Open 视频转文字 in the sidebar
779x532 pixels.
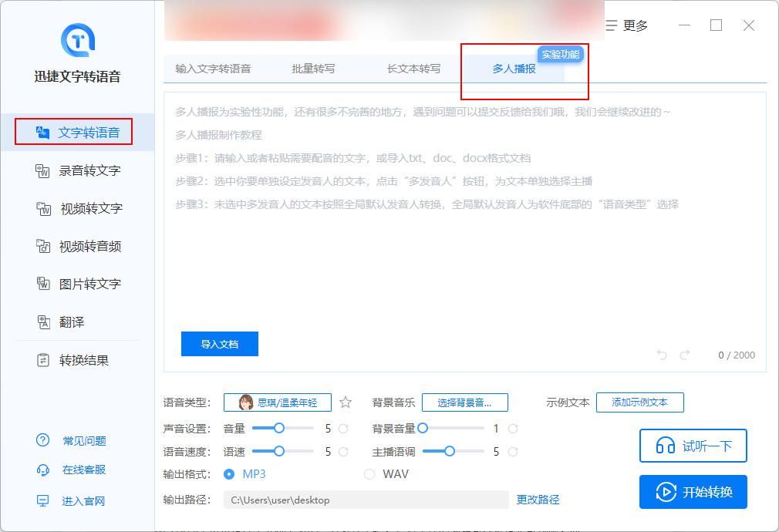(x=77, y=209)
